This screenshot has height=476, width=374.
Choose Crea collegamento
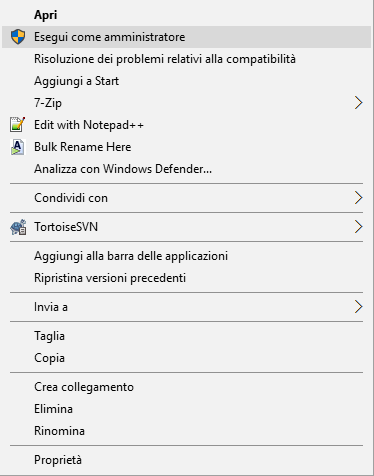[x=187, y=387]
